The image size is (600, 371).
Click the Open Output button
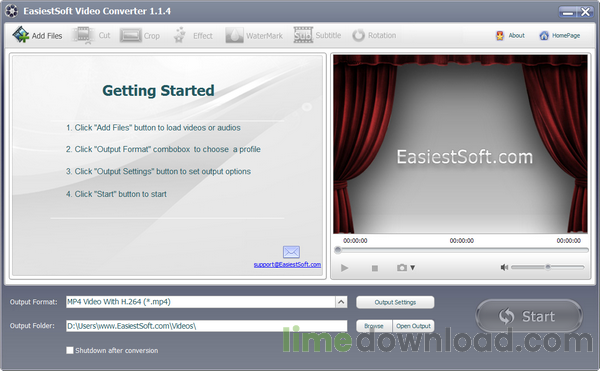(x=413, y=326)
